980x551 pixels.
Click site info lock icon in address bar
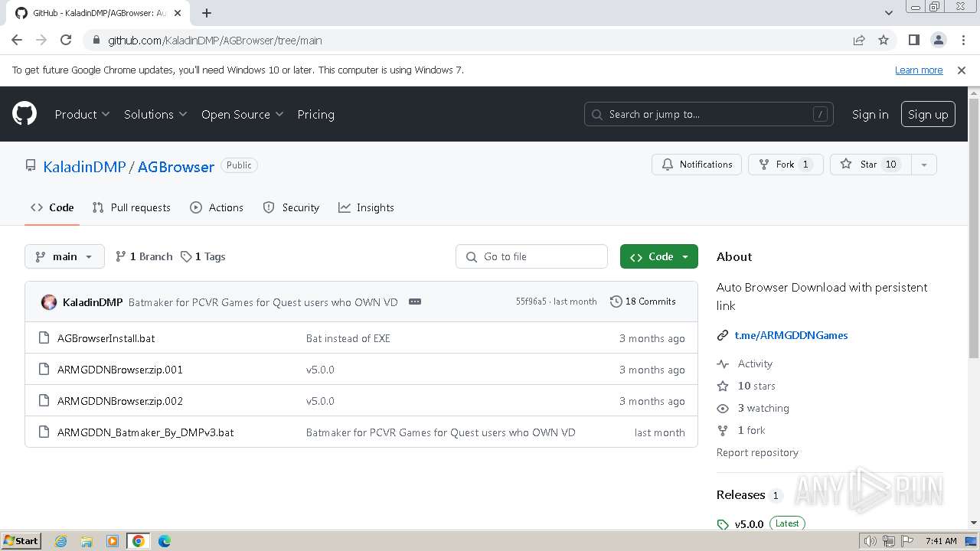tap(96, 41)
